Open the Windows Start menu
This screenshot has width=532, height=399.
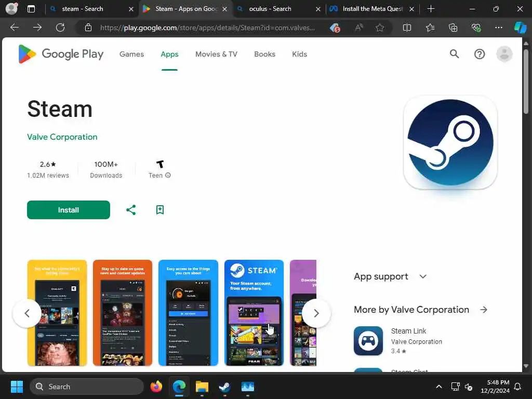(x=17, y=387)
